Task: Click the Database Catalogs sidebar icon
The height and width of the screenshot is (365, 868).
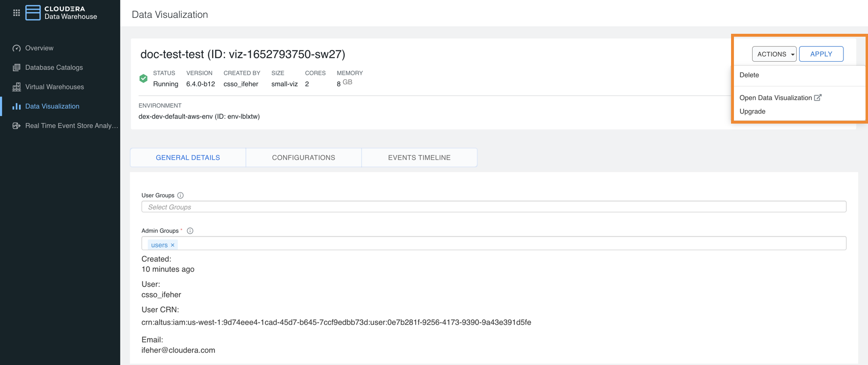Action: pyautogui.click(x=16, y=68)
